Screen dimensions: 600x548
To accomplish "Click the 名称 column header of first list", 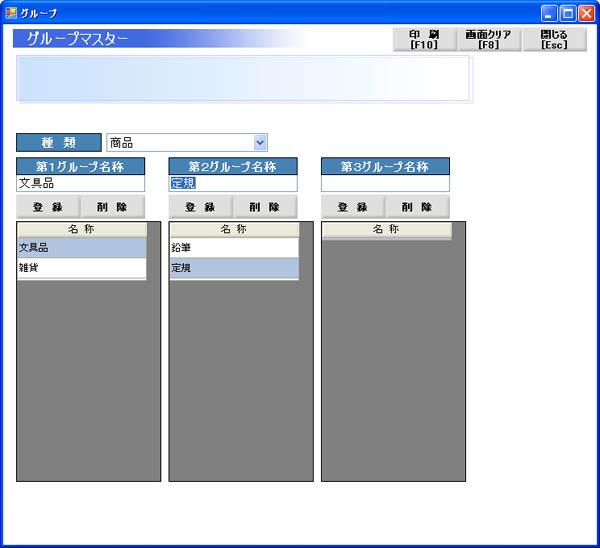I will (x=82, y=230).
